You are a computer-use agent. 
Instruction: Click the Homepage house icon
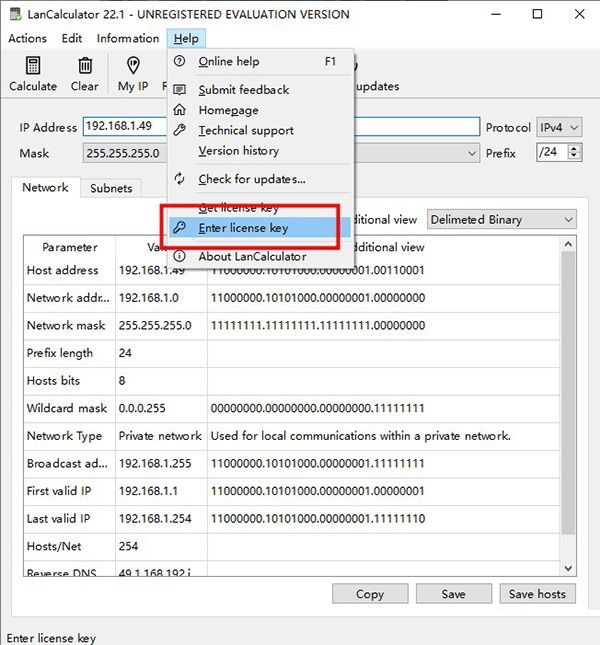[179, 110]
